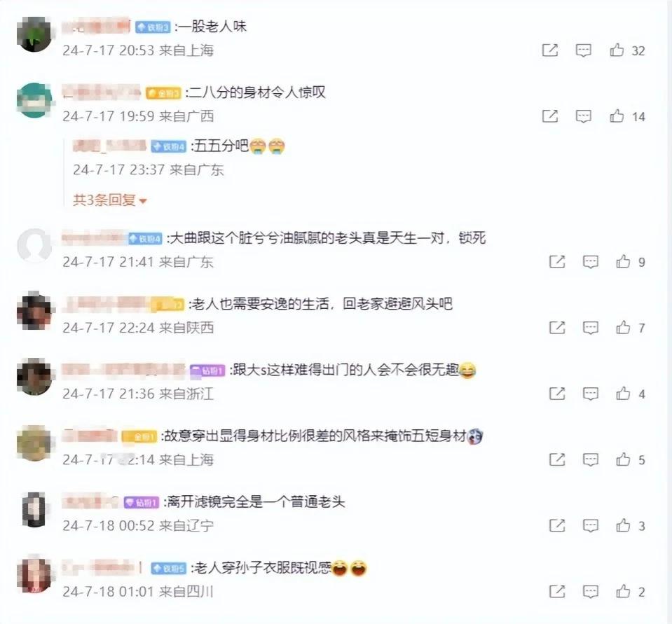Reply to the comment posted from 广西
Screen dimensions: 672x624
(x=583, y=116)
